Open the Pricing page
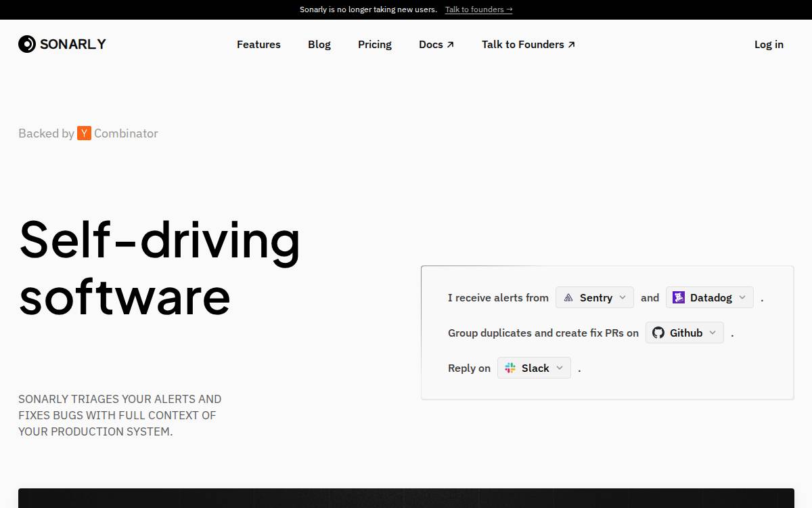Screen dimensions: 812x508 pos(375,45)
